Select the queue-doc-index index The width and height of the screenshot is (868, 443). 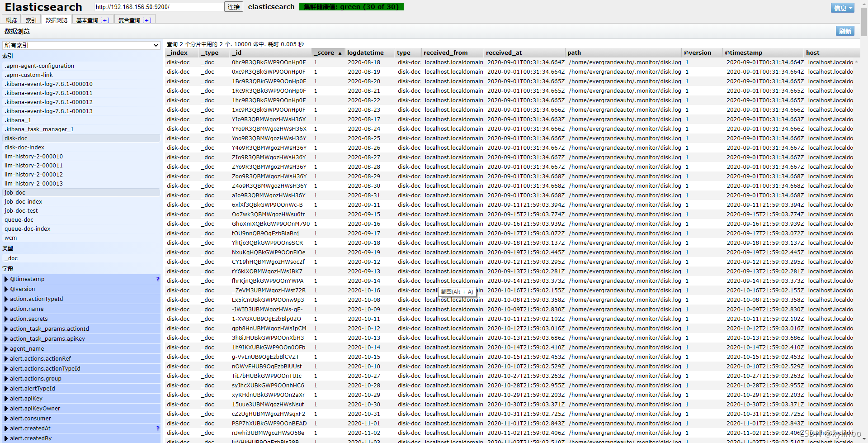(81, 229)
